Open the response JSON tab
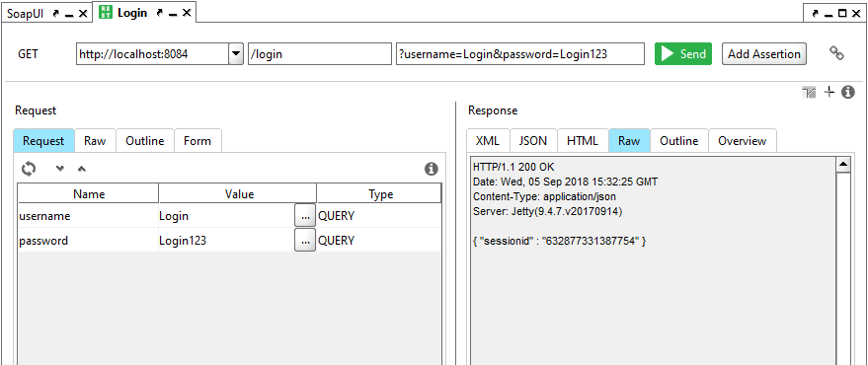This screenshot has height=365, width=868. point(533,140)
